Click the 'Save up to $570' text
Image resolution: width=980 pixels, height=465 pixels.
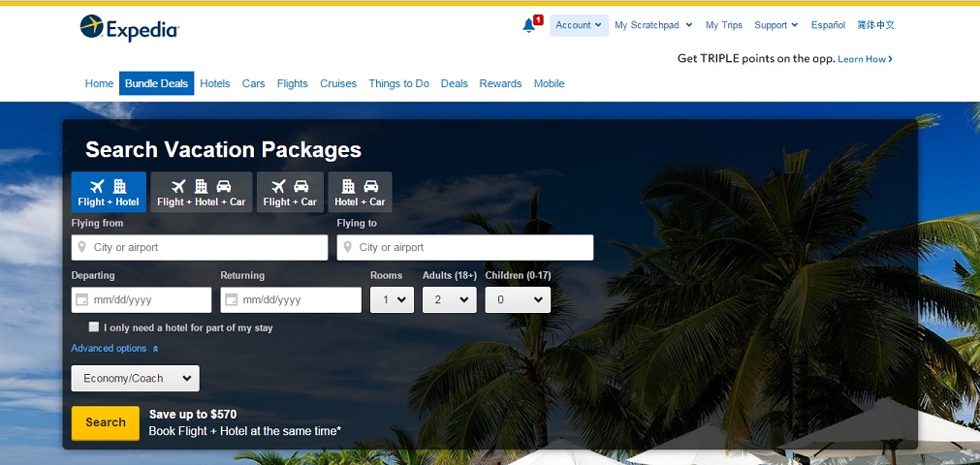click(x=193, y=415)
